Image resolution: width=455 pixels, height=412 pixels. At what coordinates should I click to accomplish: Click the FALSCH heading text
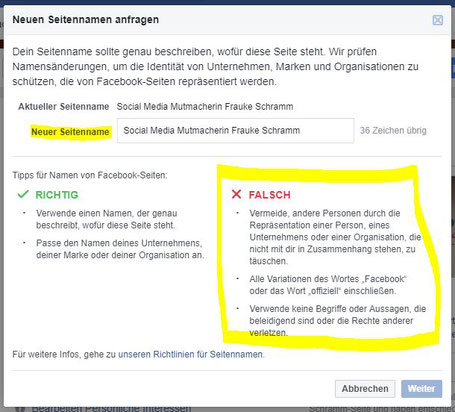(270, 195)
